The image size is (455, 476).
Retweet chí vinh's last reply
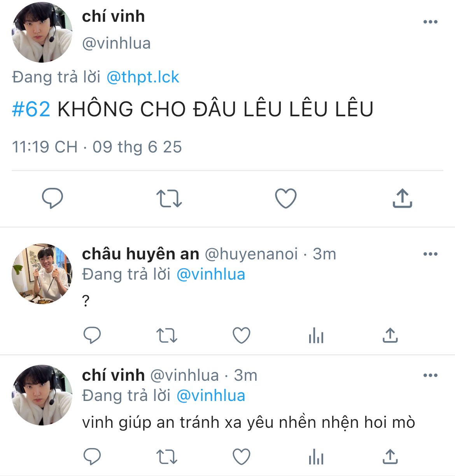pyautogui.click(x=166, y=457)
